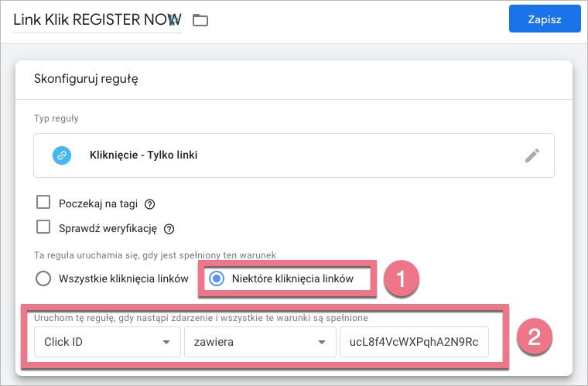
Task: Open help icon next to Sprawdź weryfikację
Action: point(169,229)
